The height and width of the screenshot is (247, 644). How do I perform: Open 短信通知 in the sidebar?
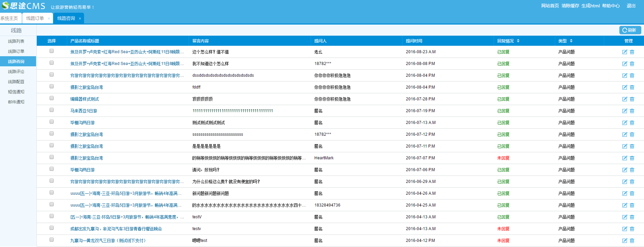tap(16, 92)
